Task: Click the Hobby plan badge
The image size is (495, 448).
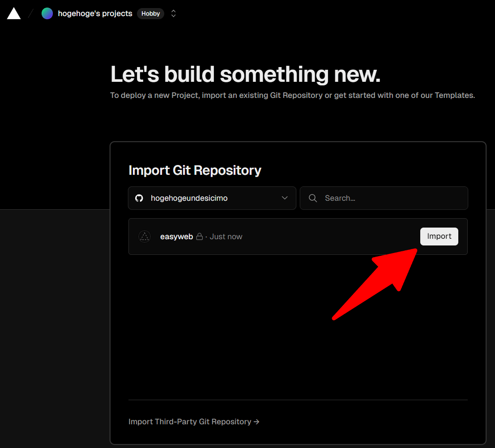Action: tap(150, 13)
